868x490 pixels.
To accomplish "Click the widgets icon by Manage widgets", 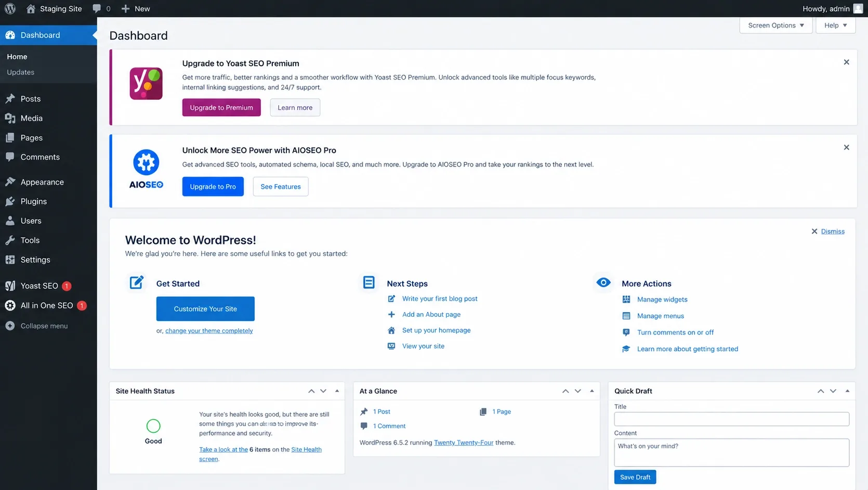I will (x=626, y=299).
